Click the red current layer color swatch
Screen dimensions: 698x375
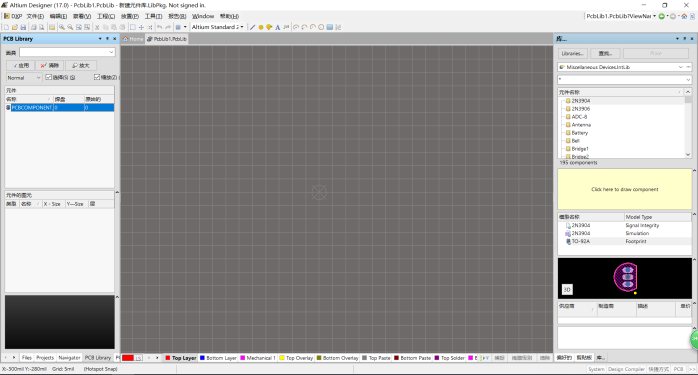[x=128, y=358]
